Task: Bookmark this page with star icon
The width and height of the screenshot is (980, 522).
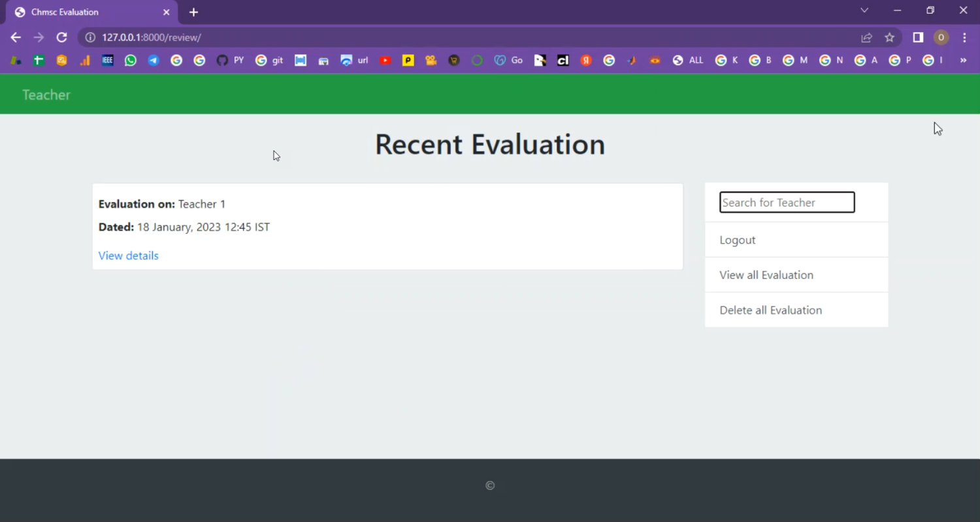Action: 889,38
